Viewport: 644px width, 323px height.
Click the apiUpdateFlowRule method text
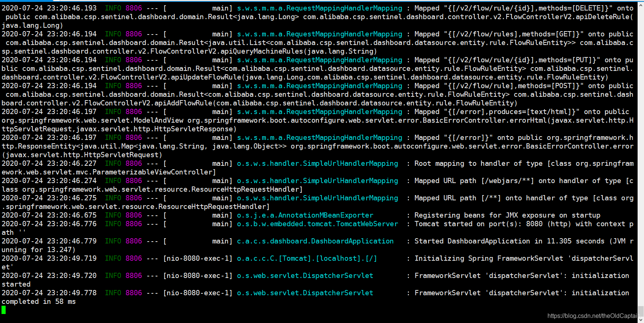pyautogui.click(x=206, y=77)
